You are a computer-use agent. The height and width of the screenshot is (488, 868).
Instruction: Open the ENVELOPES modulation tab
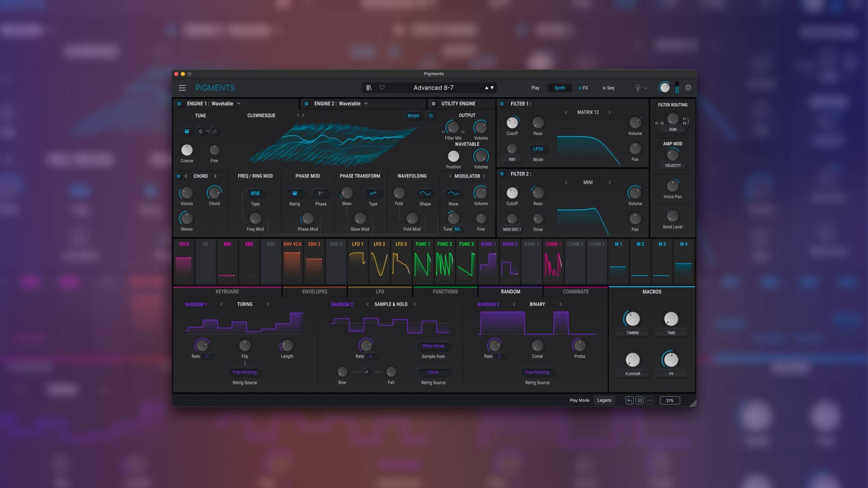(315, 292)
